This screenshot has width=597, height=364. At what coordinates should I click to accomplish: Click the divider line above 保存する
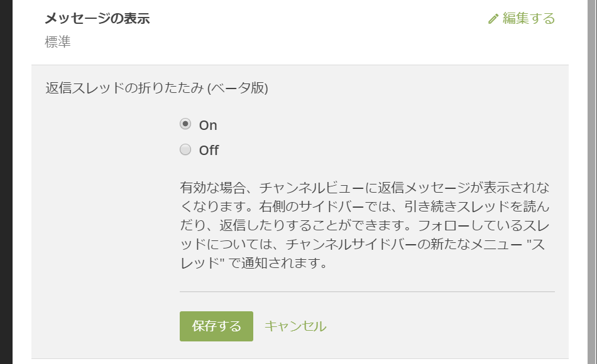(x=367, y=292)
